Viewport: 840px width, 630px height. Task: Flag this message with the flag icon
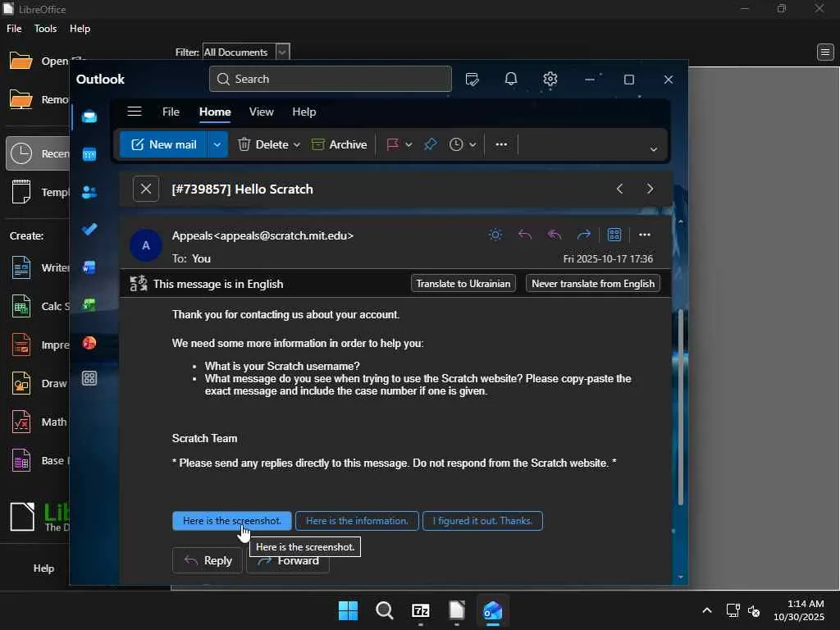[393, 144]
